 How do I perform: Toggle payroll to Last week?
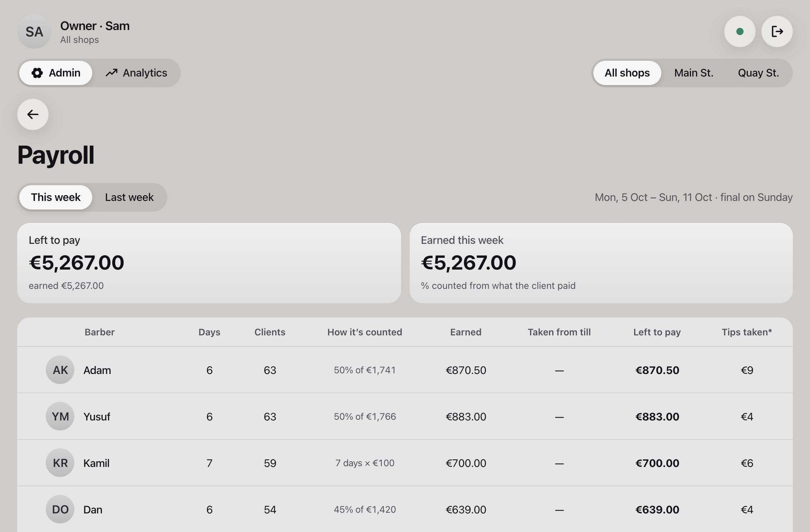click(x=129, y=197)
